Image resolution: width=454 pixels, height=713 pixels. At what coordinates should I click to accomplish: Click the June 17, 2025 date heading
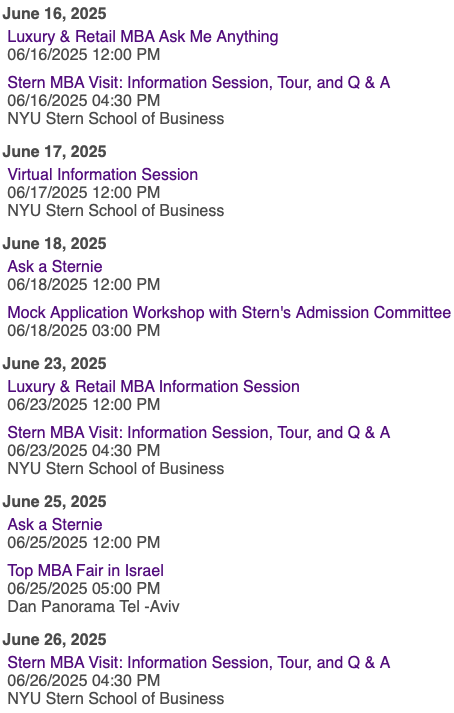[55, 151]
